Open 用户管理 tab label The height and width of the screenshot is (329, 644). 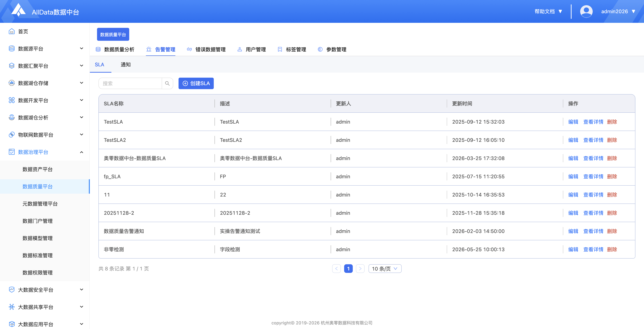(255, 49)
